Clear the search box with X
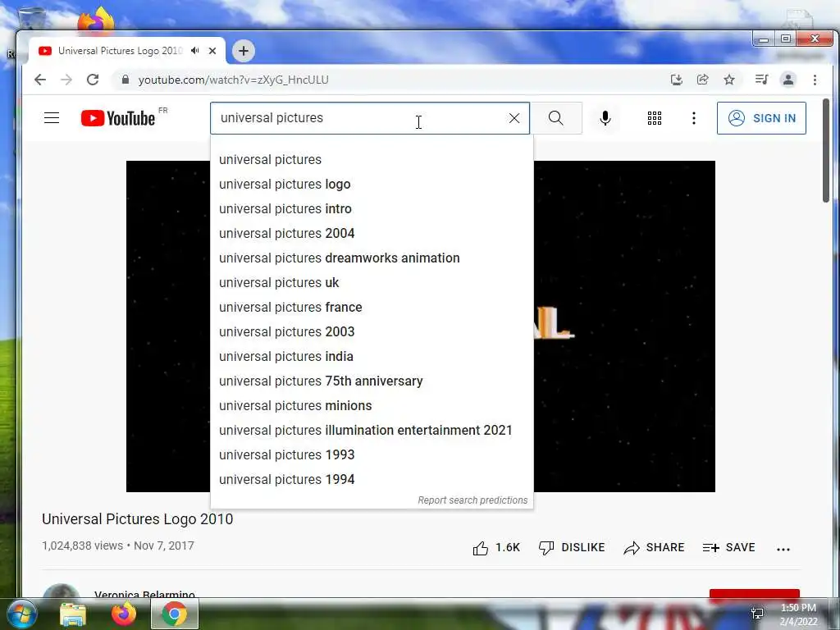 coord(514,118)
